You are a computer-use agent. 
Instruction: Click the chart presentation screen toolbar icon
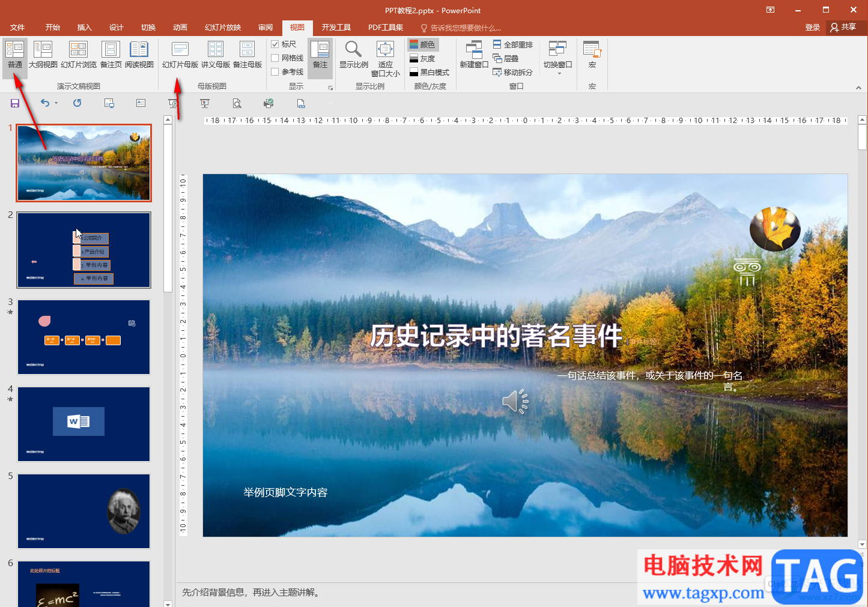[x=205, y=103]
